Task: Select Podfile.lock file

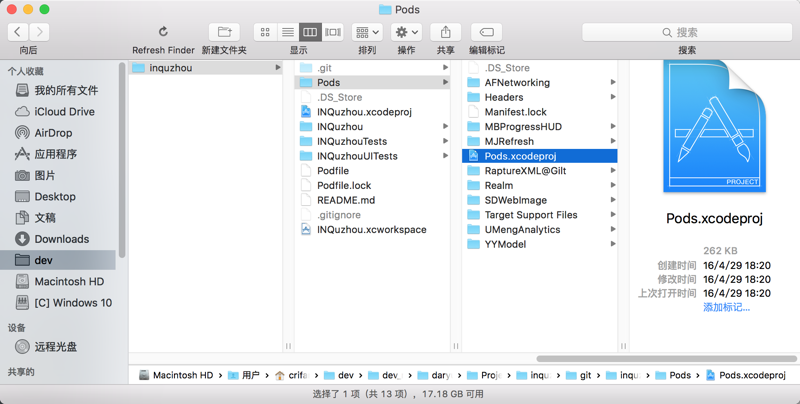Action: 372,186
